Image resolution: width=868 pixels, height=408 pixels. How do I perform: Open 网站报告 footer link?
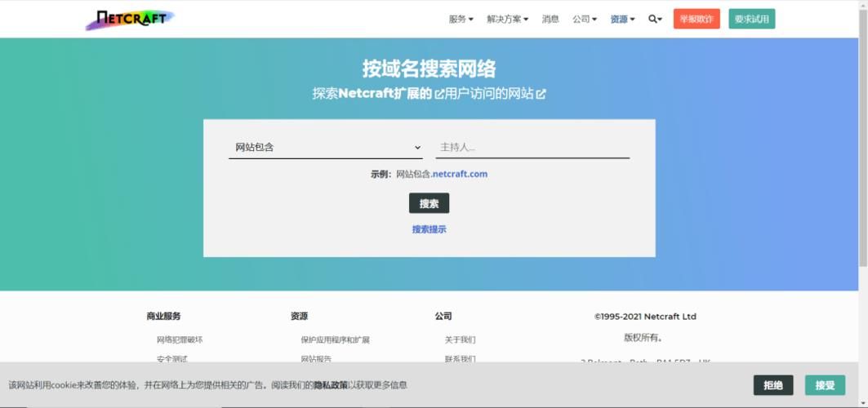click(x=316, y=359)
